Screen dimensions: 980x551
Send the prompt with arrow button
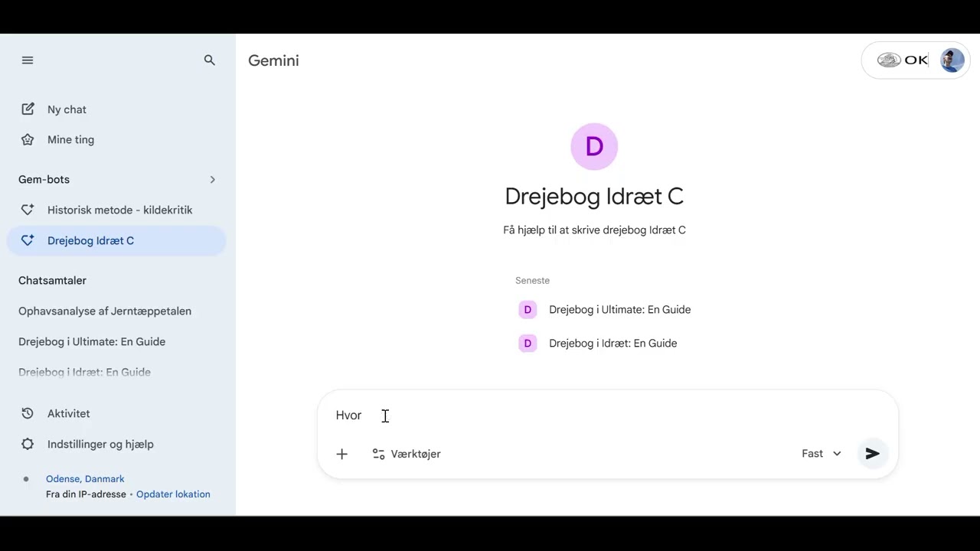(872, 454)
